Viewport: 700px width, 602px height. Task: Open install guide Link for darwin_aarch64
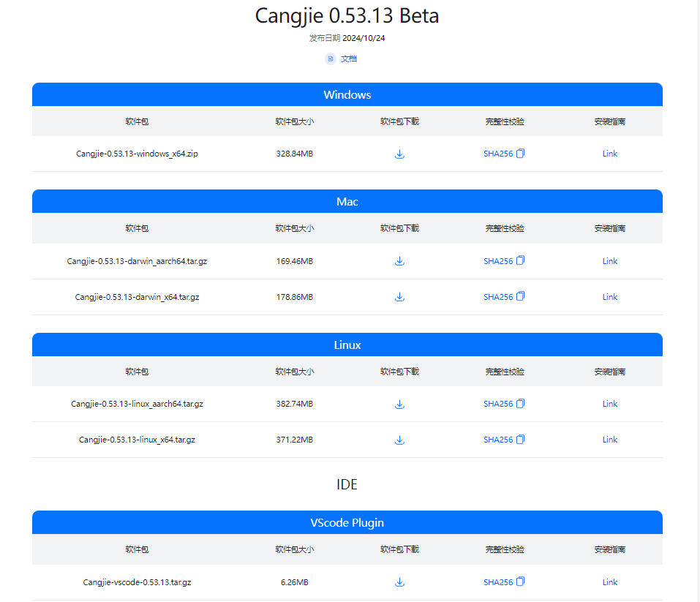pyautogui.click(x=610, y=261)
